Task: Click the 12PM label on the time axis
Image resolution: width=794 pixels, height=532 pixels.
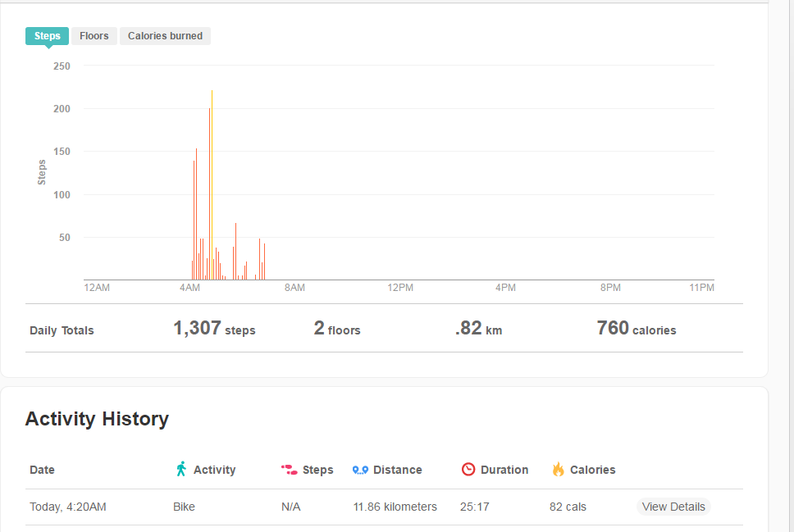Action: point(400,288)
